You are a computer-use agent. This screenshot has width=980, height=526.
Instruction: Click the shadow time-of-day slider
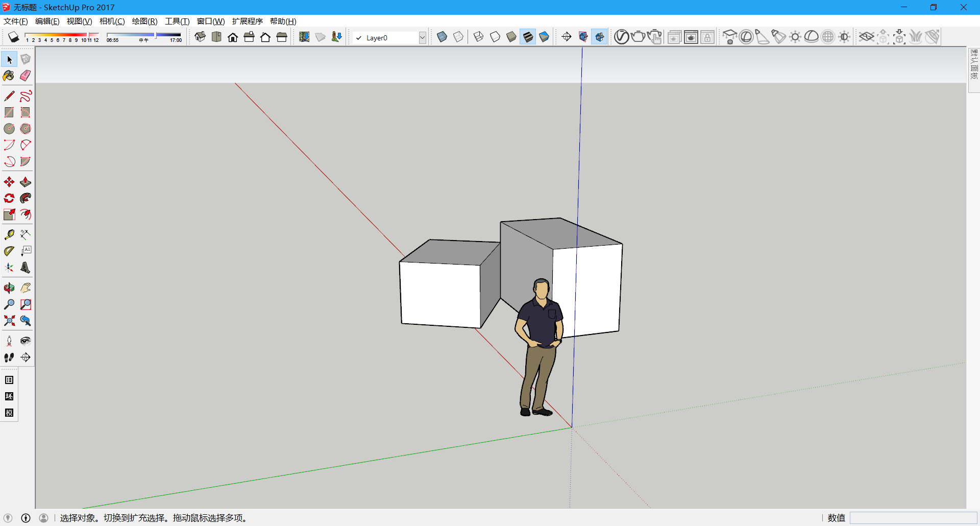pyautogui.click(x=144, y=35)
